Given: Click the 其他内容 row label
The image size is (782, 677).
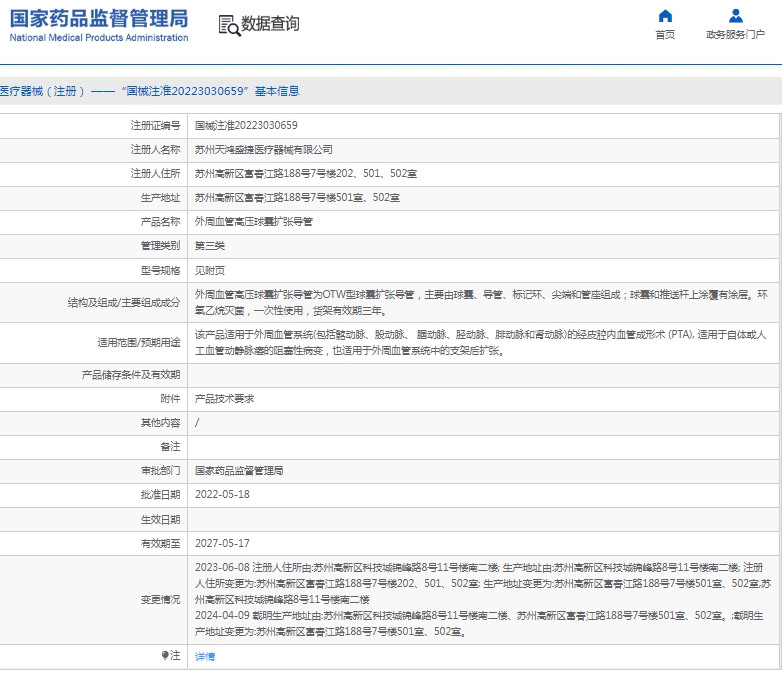Looking at the screenshot, I should coord(160,423).
